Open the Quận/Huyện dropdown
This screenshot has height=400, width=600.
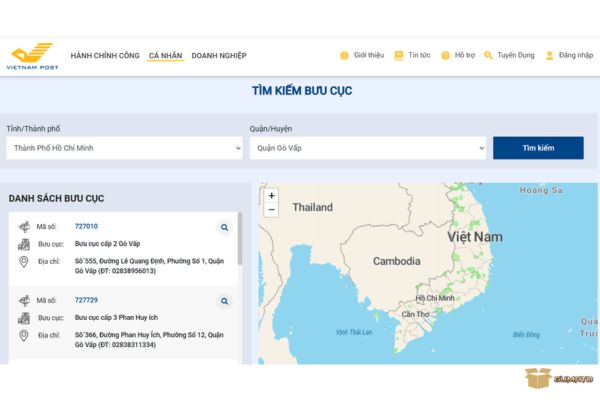pyautogui.click(x=367, y=148)
